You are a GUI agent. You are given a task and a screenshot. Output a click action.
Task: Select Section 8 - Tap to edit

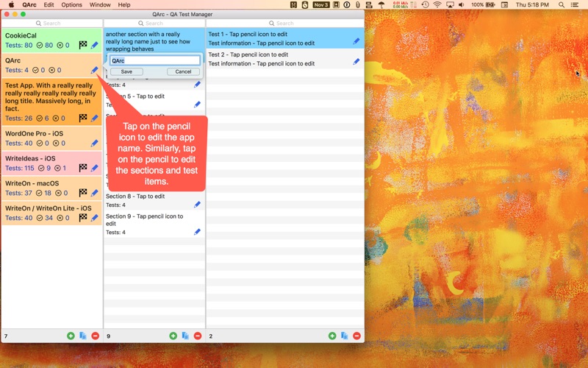[x=154, y=200]
